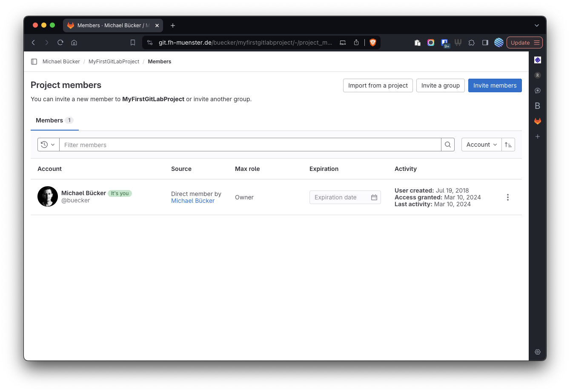Viewport: 570px width, 392px height.
Task: Toggle the GitLab navigation sidebar
Action: pyautogui.click(x=34, y=62)
